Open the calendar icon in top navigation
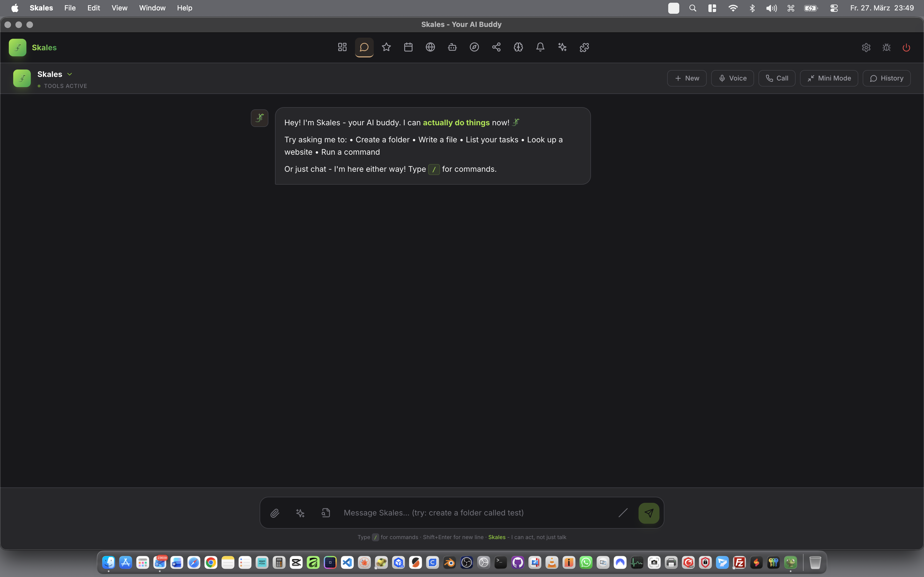This screenshot has height=577, width=924. [408, 47]
